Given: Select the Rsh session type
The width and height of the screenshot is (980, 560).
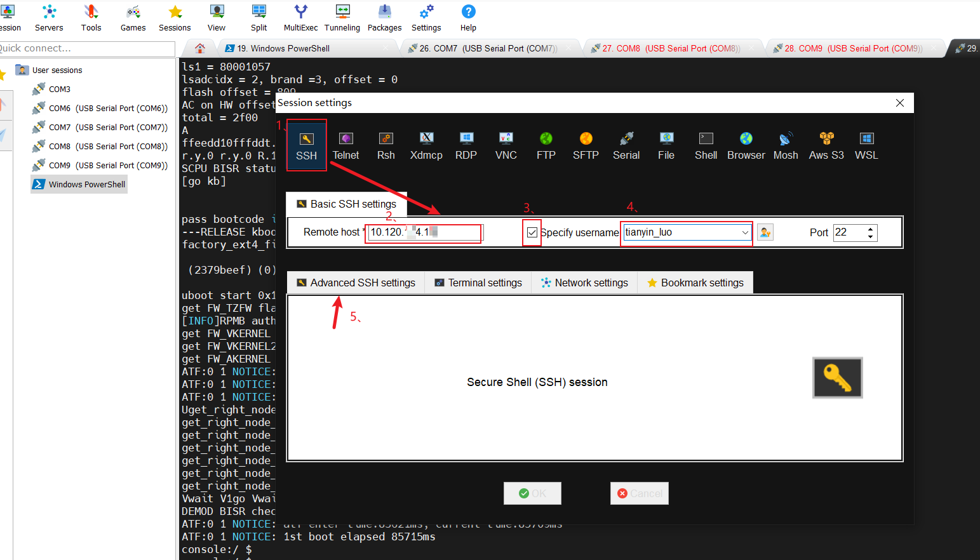Looking at the screenshot, I should [386, 145].
